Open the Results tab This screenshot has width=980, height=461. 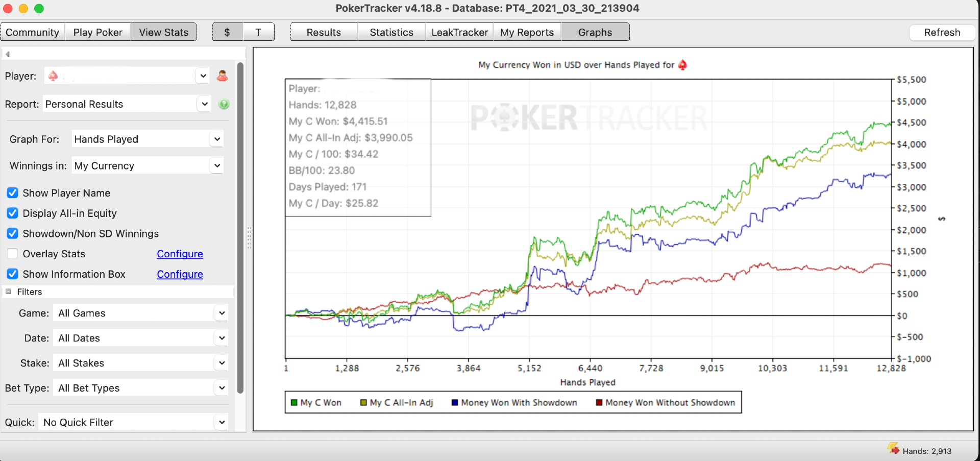click(x=324, y=32)
